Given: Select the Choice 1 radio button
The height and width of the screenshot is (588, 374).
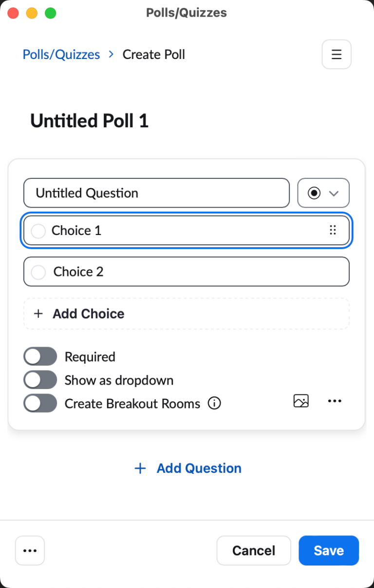Looking at the screenshot, I should 38,230.
